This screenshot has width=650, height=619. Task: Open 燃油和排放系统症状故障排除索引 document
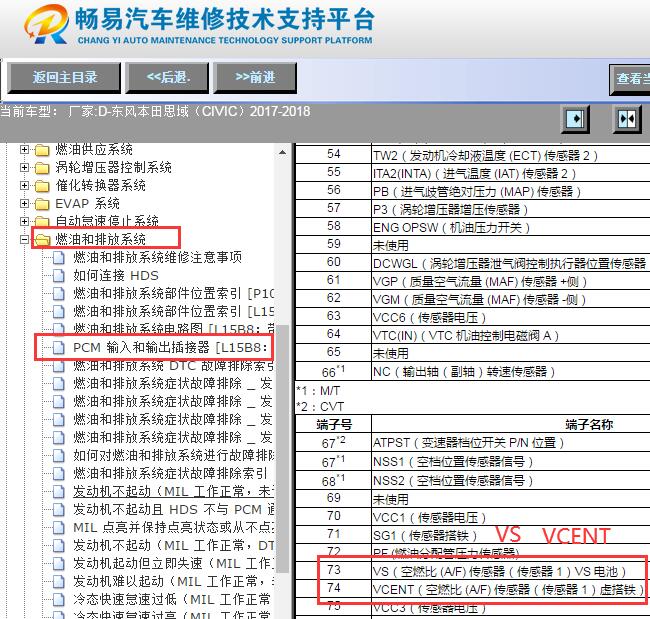[170, 473]
